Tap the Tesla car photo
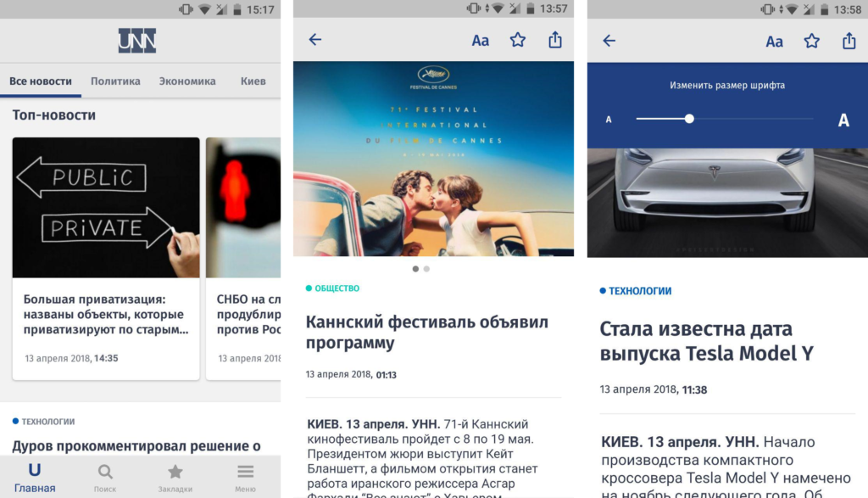The width and height of the screenshot is (868, 498). pos(727,203)
